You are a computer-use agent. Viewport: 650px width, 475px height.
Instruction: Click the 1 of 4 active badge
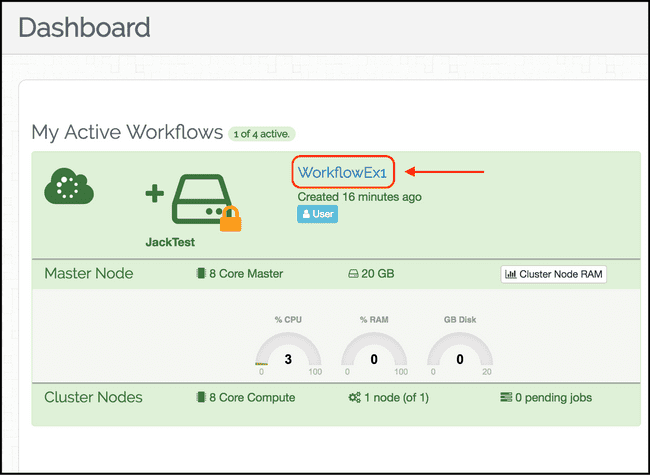(262, 134)
